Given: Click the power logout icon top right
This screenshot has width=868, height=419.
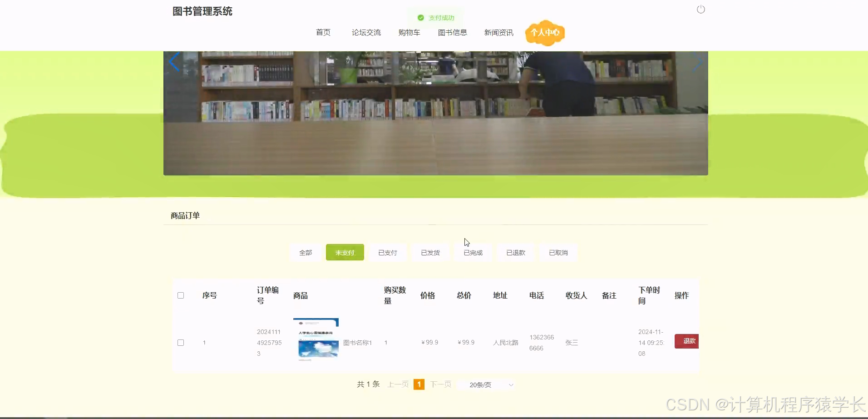Looking at the screenshot, I should (700, 9).
